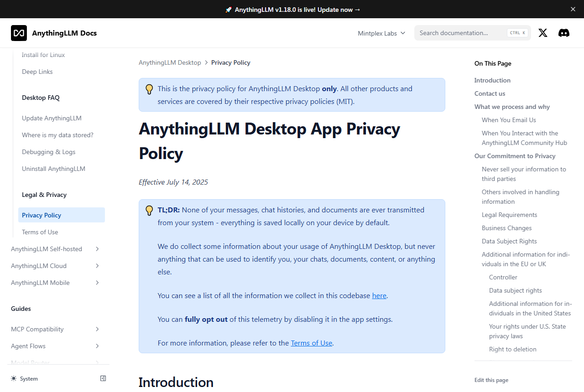Image resolution: width=584 pixels, height=392 pixels.
Task: Jump to 'Never sell your information' section
Action: point(524,174)
